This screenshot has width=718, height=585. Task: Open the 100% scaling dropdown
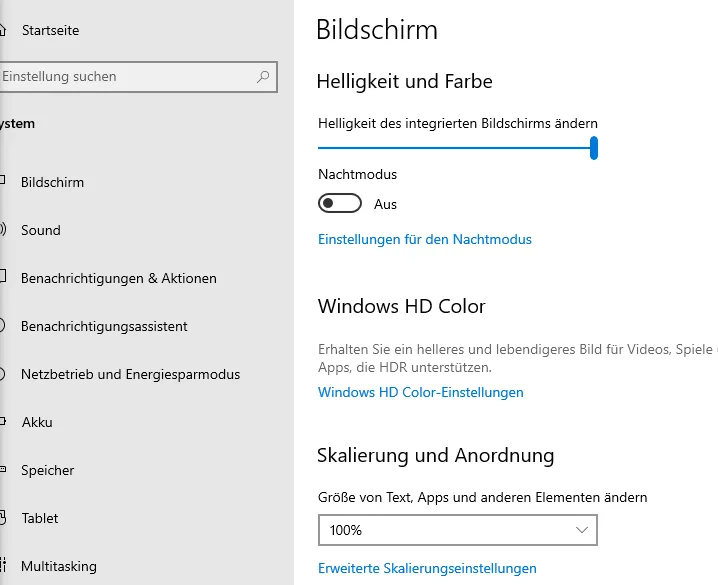point(457,530)
